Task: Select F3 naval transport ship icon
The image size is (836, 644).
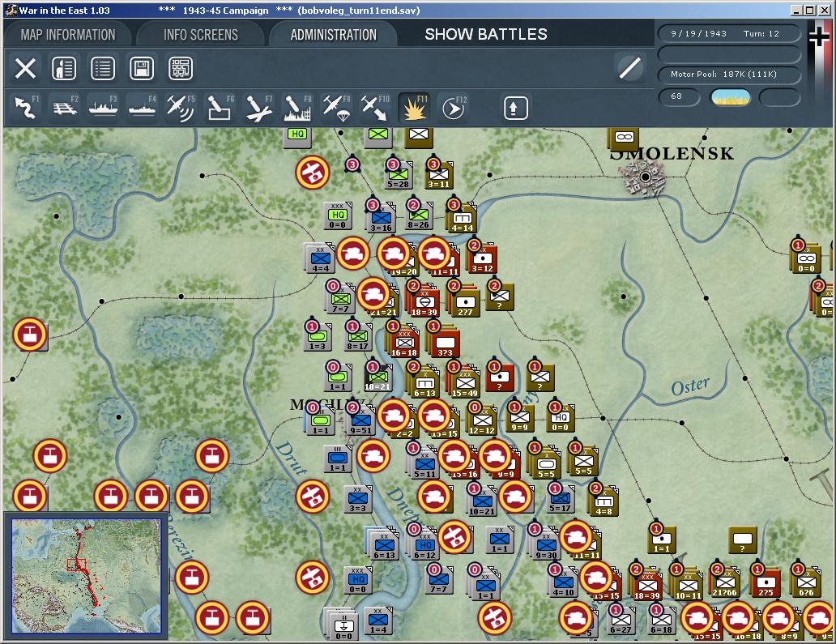Action: [104, 108]
